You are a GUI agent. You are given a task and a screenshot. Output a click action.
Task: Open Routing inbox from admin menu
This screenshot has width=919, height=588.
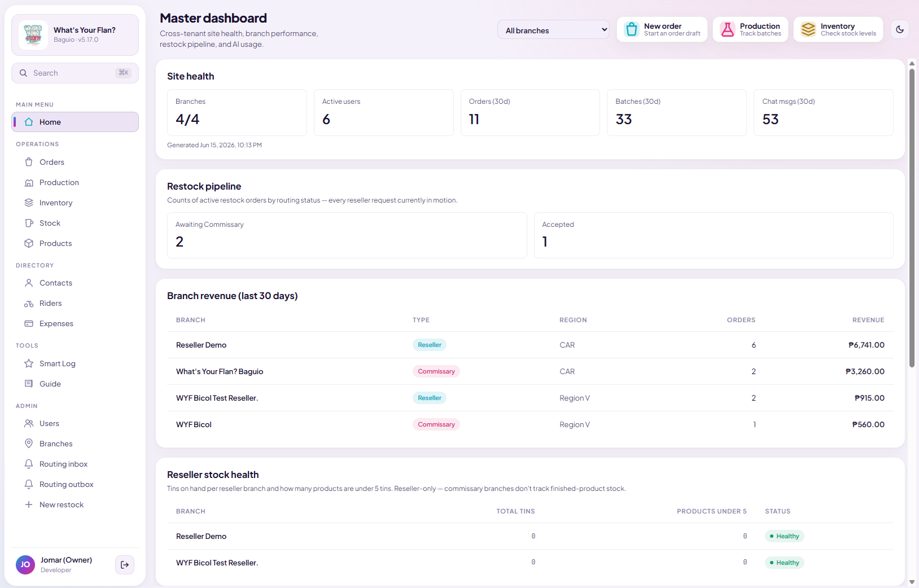pyautogui.click(x=75, y=464)
